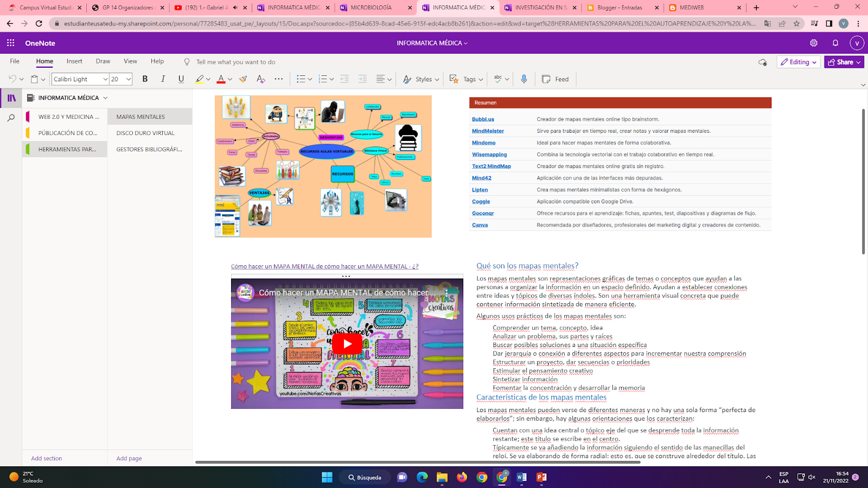The height and width of the screenshot is (488, 868).
Task: Open Windows Start menu
Action: (x=327, y=477)
